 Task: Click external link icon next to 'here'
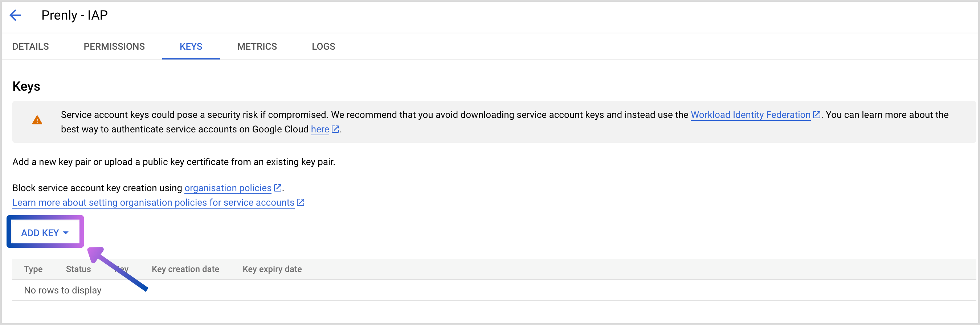point(335,129)
